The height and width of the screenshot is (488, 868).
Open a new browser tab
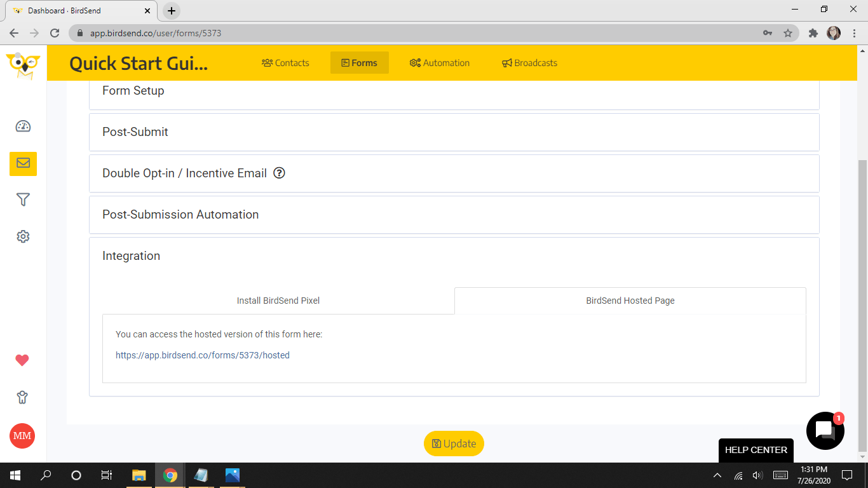point(172,11)
